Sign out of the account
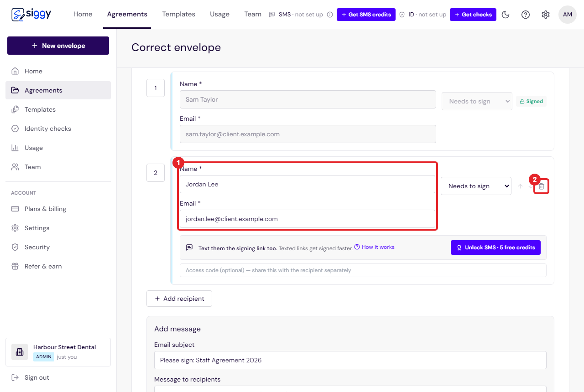This screenshot has height=392, width=584. click(x=58, y=377)
